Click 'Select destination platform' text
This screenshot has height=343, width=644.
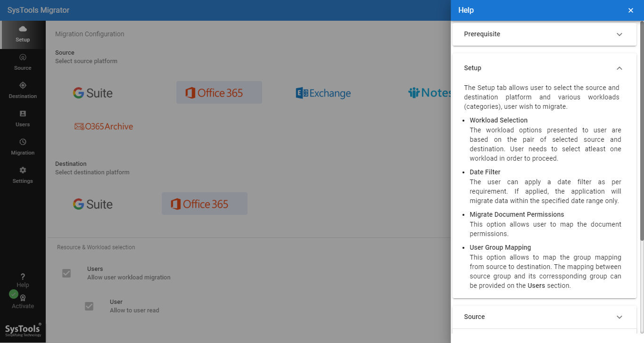pos(92,172)
